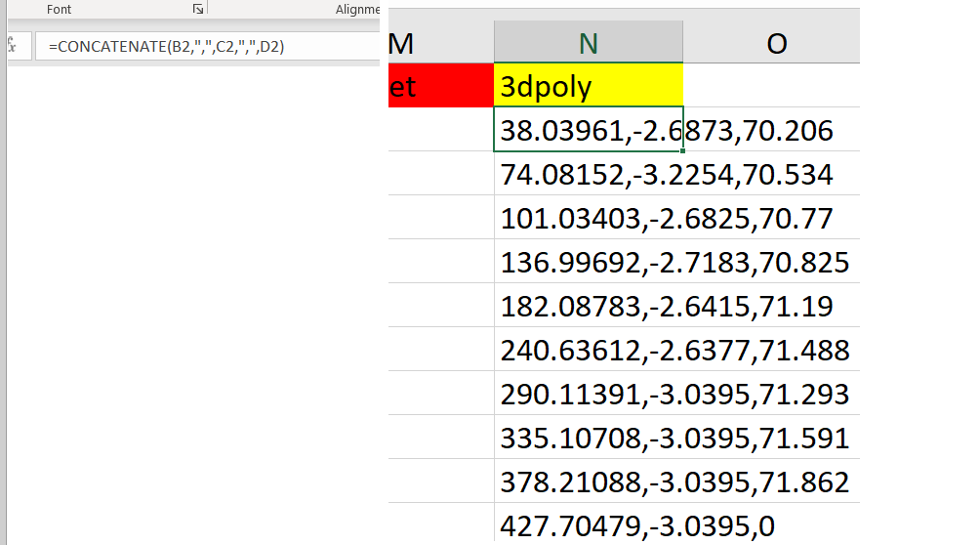Select cell 378.21088,-3.0395,71.862
980x545 pixels.
click(x=589, y=481)
